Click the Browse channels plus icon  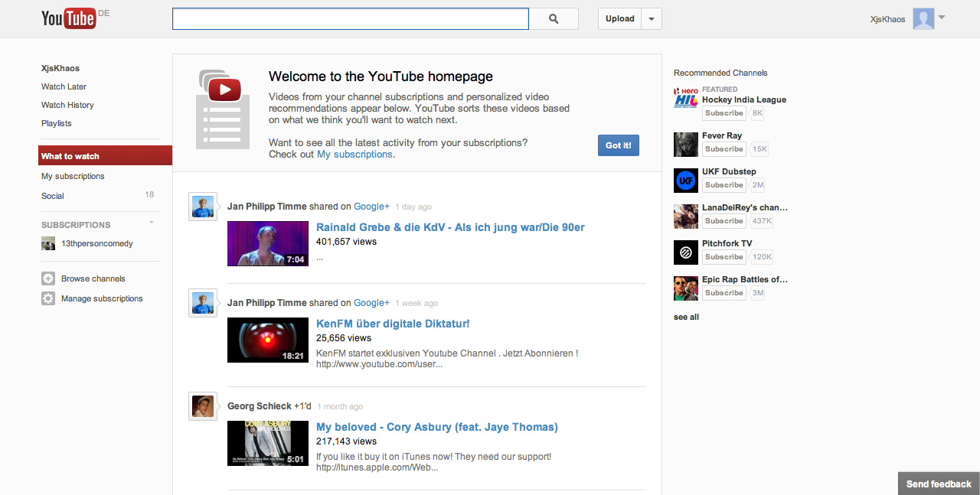coord(48,278)
